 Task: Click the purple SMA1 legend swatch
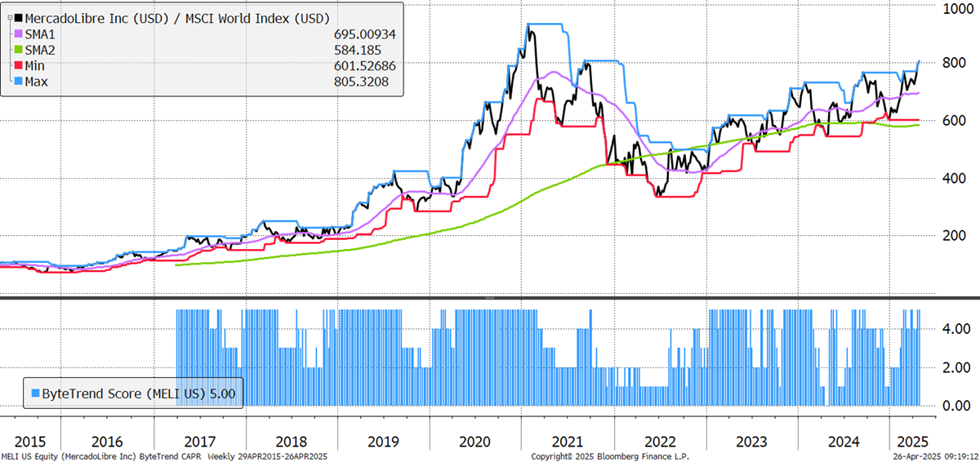coord(20,33)
